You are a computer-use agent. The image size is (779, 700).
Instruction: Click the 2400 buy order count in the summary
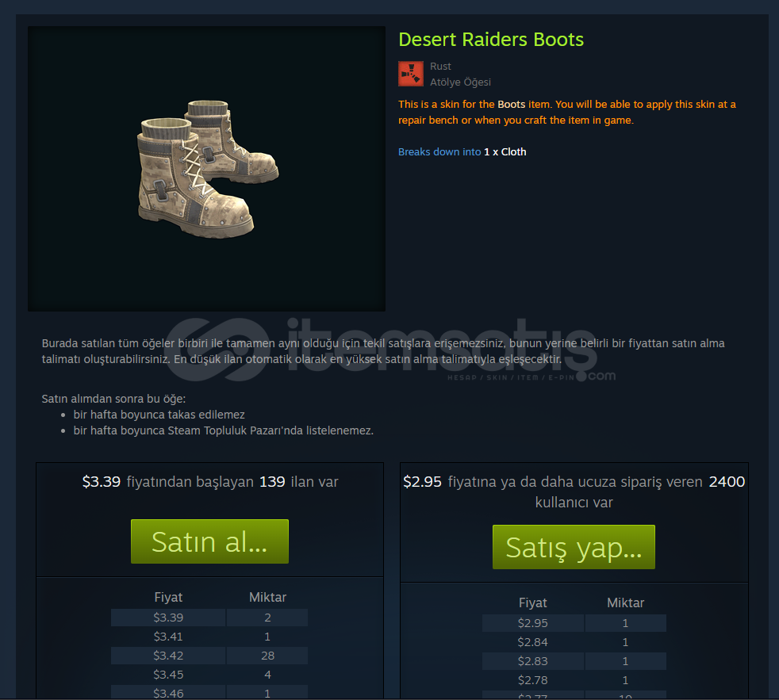coord(727,481)
